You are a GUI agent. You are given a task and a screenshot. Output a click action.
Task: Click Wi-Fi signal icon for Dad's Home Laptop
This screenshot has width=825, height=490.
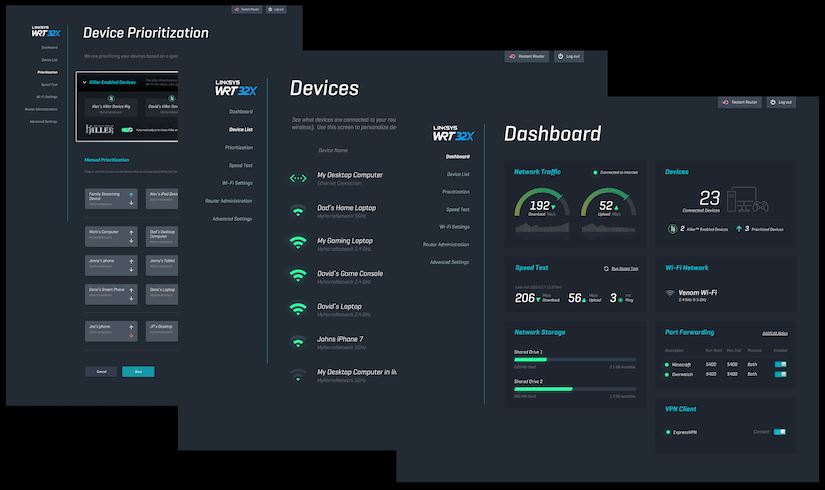click(298, 211)
